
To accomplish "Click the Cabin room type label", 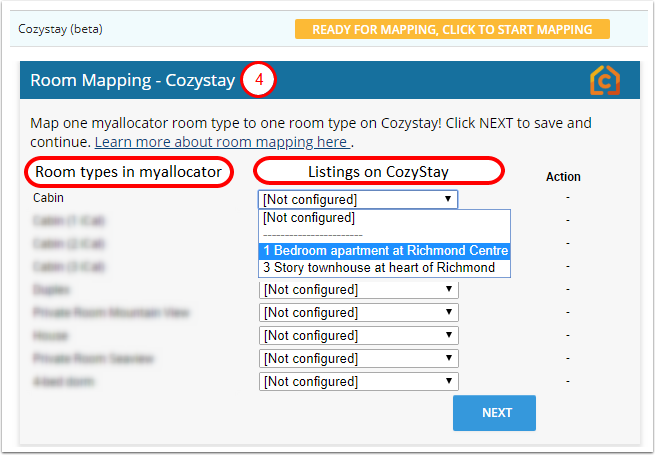I will point(48,198).
